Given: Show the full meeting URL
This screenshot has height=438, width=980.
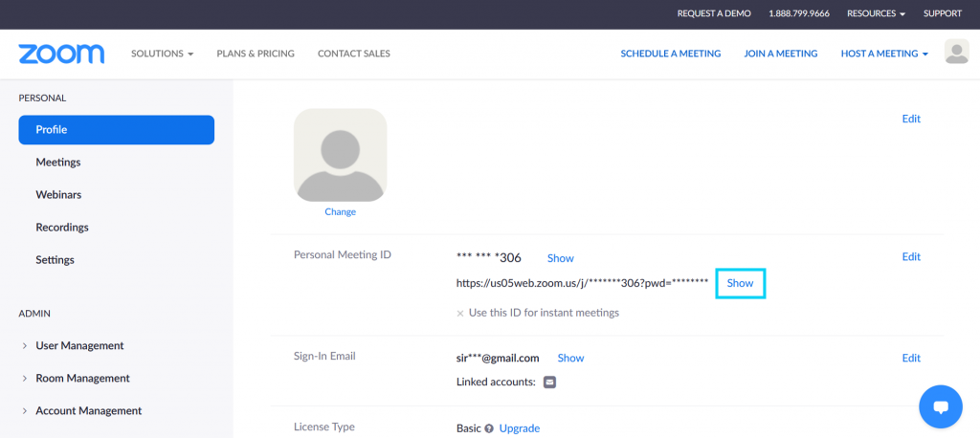Looking at the screenshot, I should 740,283.
